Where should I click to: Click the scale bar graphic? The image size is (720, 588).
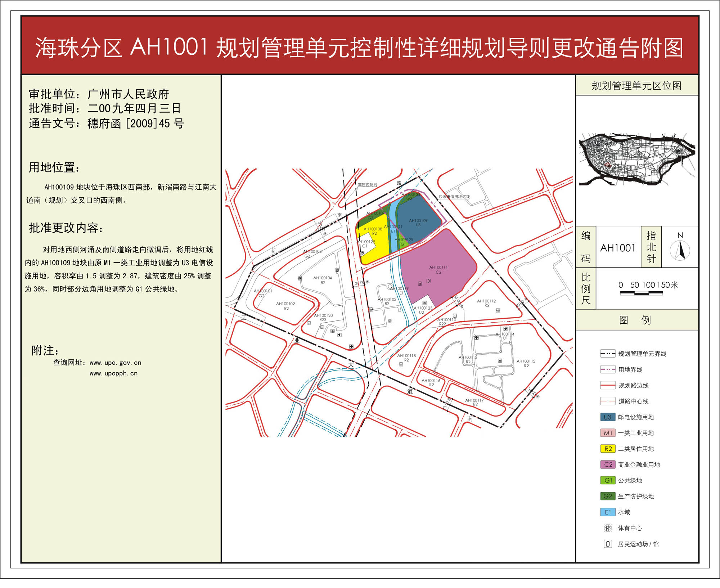(641, 293)
